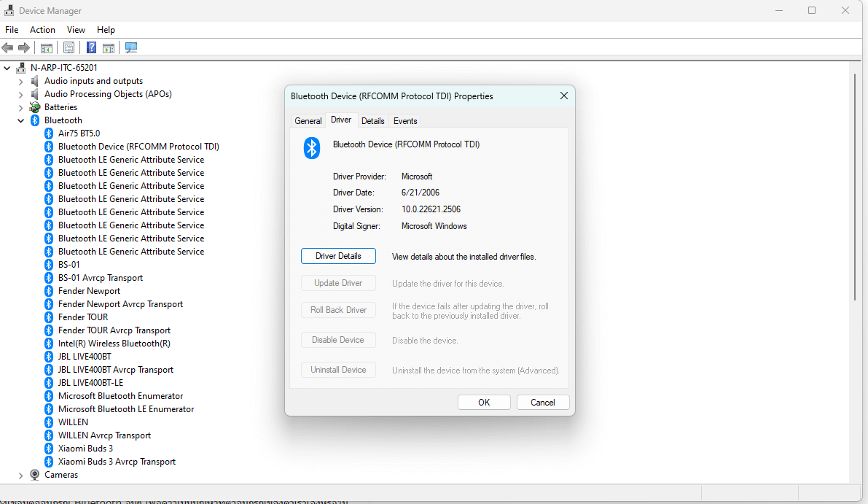This screenshot has height=504, width=868.
Task: Click the Bluetooth icon beside Air75 BT5.0
Action: click(49, 133)
